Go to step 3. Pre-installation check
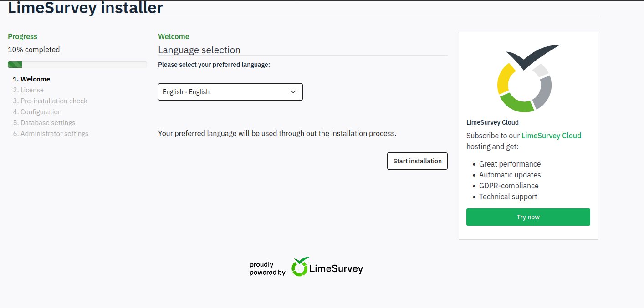This screenshot has width=644, height=308. [50, 101]
